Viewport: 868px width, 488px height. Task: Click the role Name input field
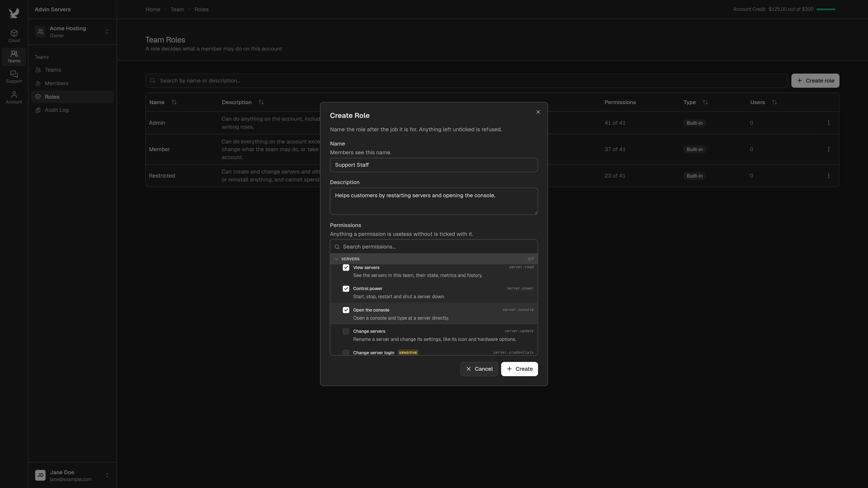click(434, 165)
